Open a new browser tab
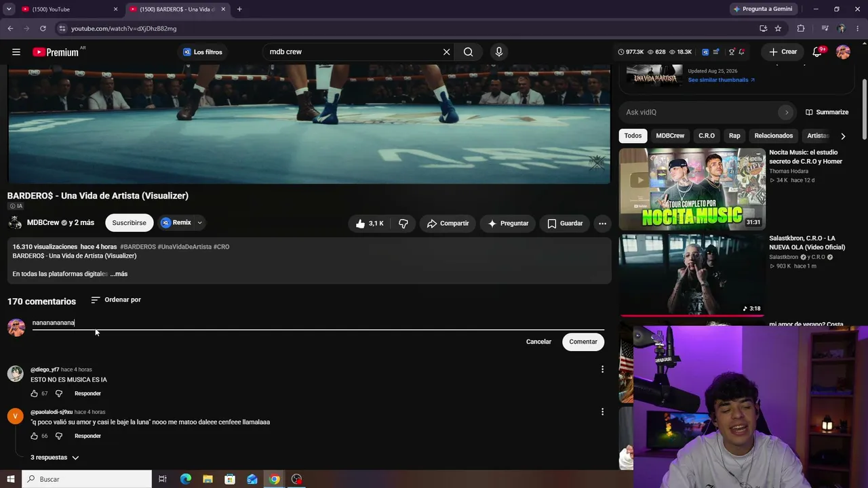This screenshot has height=488, width=868. coord(239,9)
